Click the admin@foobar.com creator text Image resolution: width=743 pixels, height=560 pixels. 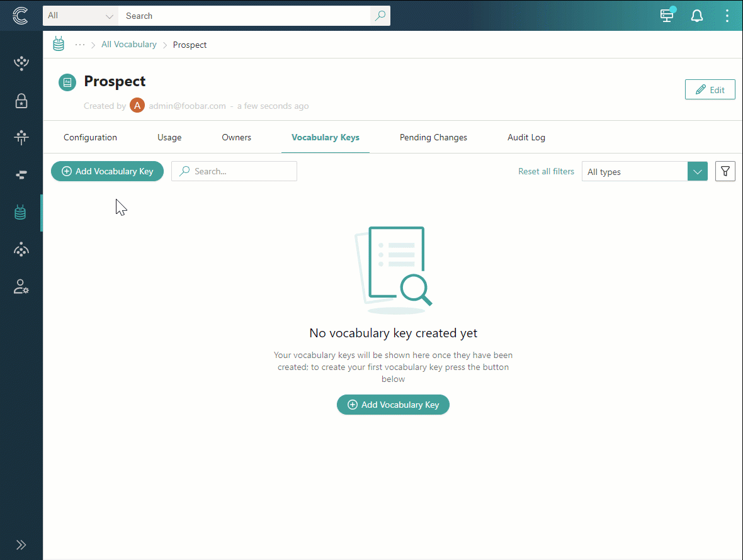[x=187, y=106]
